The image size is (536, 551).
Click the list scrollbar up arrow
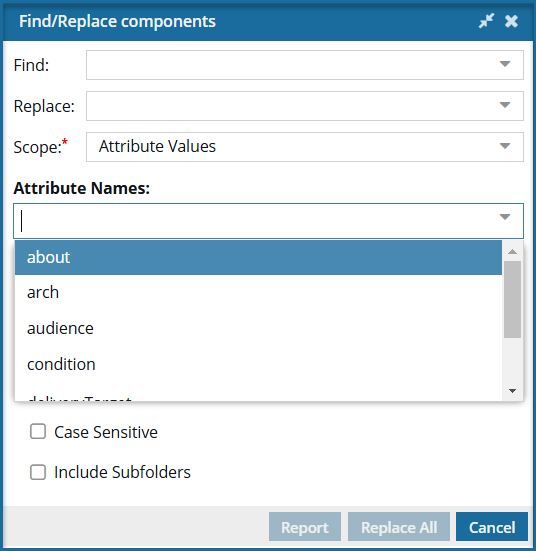pyautogui.click(x=512, y=251)
